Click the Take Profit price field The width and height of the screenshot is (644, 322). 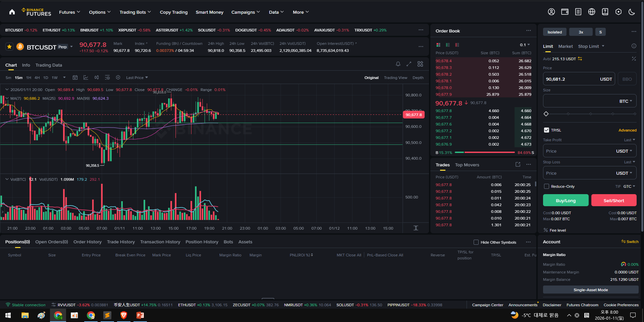[x=589, y=151]
